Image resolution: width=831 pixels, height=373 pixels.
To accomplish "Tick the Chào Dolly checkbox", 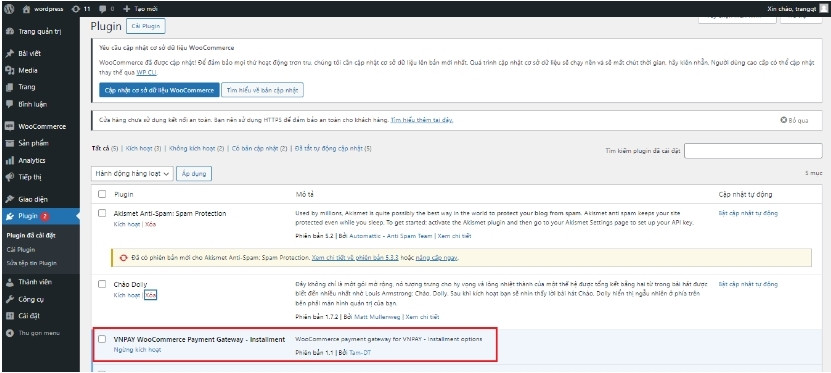I will coord(102,285).
